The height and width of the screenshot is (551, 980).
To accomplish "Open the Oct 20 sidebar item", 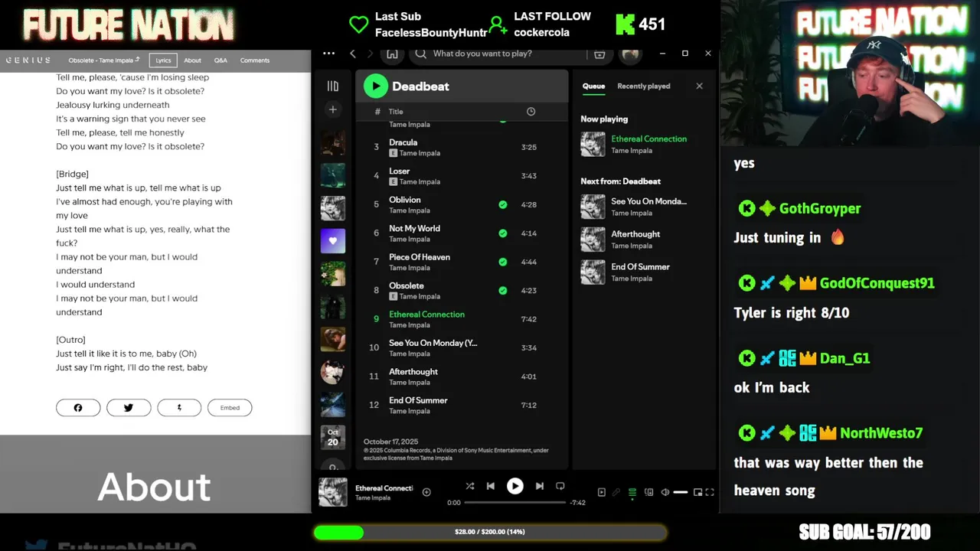I will pos(333,437).
